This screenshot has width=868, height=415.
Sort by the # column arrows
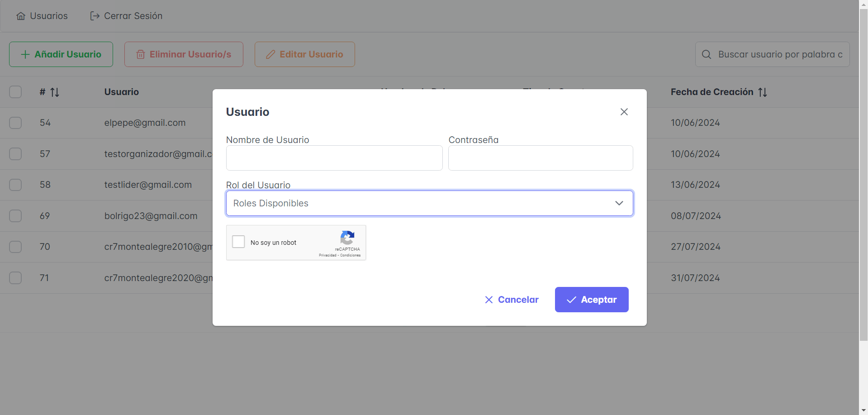(x=55, y=92)
